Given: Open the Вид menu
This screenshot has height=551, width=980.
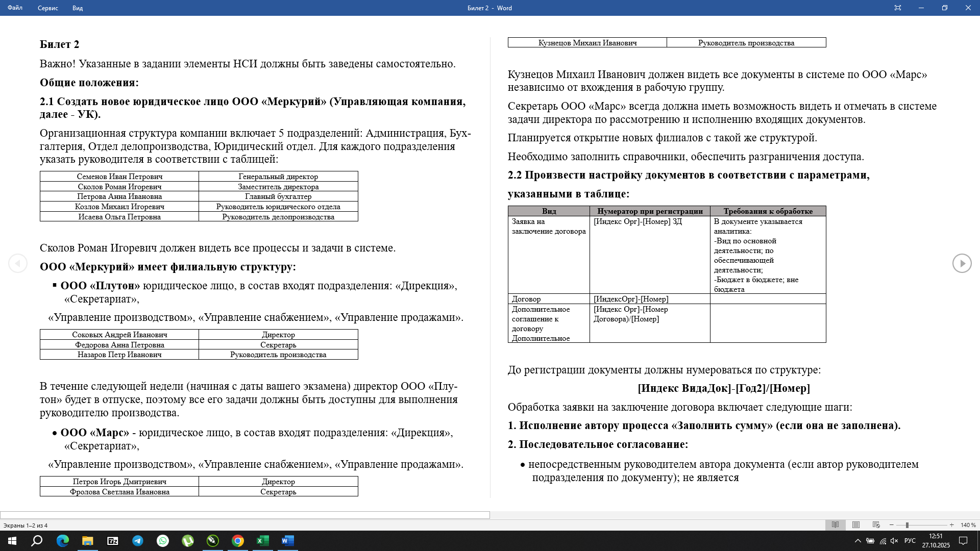Looking at the screenshot, I should (x=77, y=8).
